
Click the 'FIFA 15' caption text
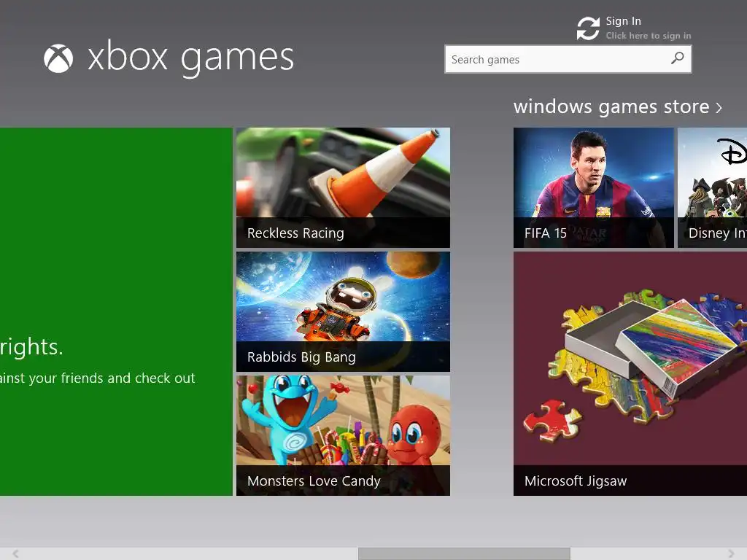point(546,233)
